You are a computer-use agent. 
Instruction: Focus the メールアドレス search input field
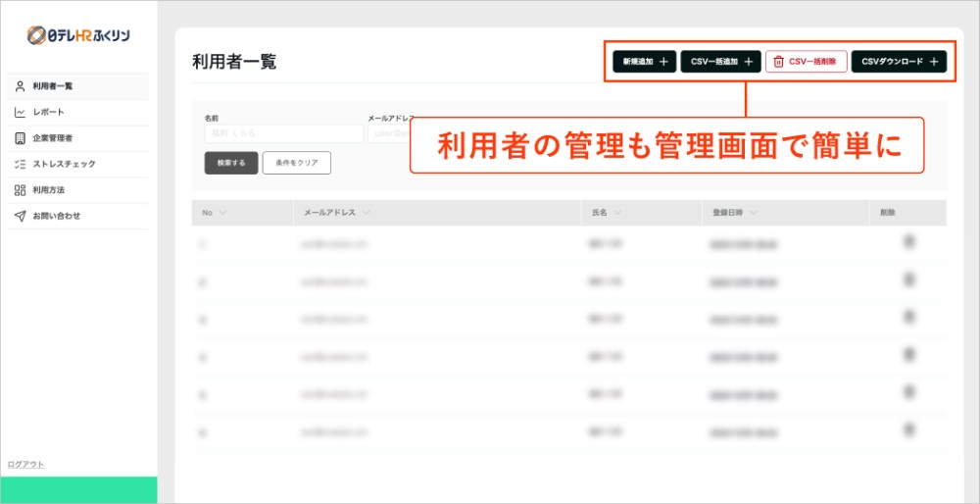tap(388, 133)
